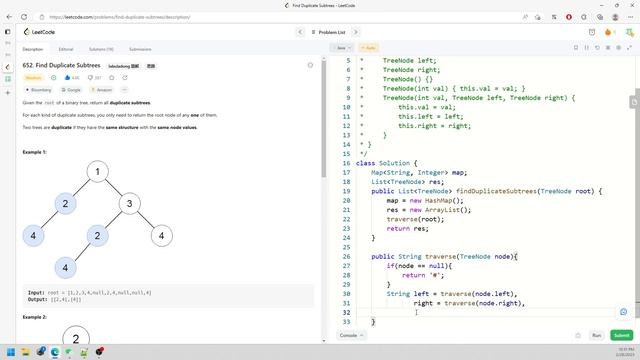Viewport: 640px width, 360px height.
Task: Open the Problem List
Action: (x=328, y=32)
